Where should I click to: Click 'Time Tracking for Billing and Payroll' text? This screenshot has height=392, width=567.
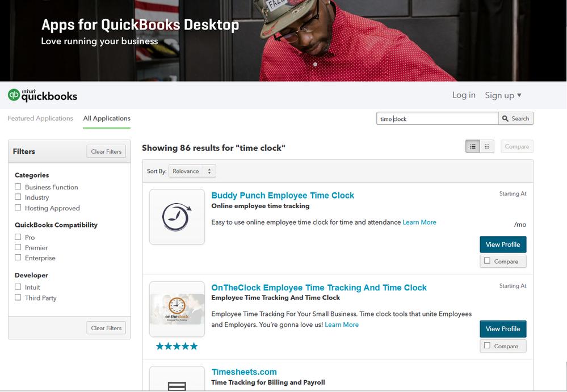268,382
